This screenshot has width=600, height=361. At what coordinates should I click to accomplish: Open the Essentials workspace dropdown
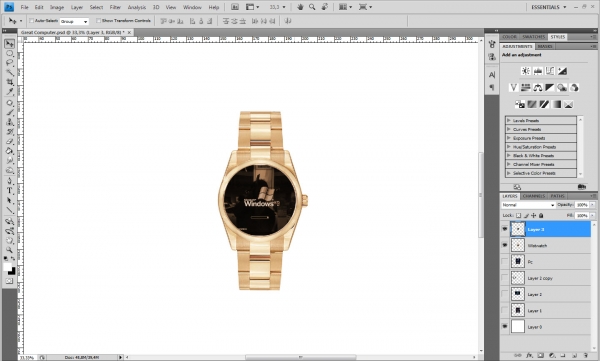coord(548,7)
